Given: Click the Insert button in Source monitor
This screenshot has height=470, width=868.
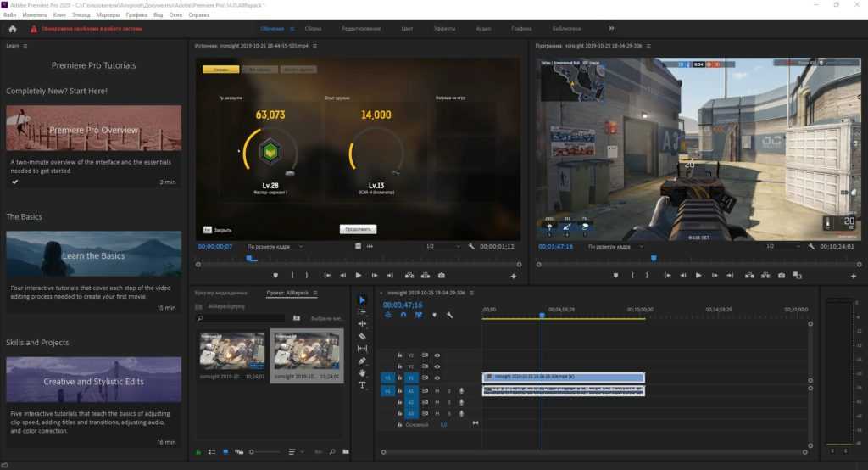Looking at the screenshot, I should coord(409,276).
